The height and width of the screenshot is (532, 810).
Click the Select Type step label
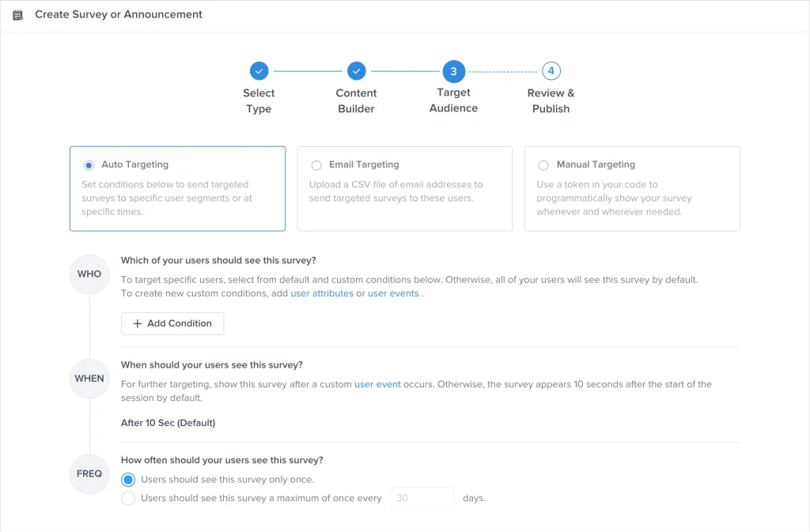click(259, 100)
